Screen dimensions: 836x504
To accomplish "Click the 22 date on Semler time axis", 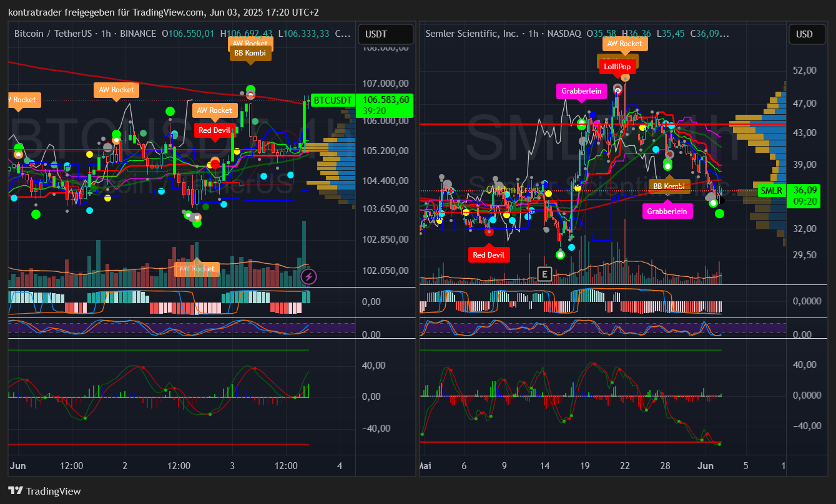I will (625, 466).
